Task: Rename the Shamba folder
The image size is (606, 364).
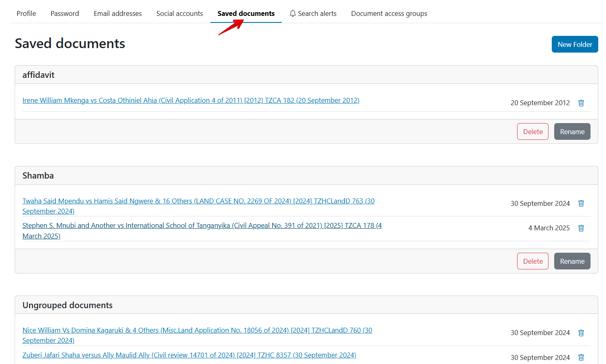Action: click(572, 261)
